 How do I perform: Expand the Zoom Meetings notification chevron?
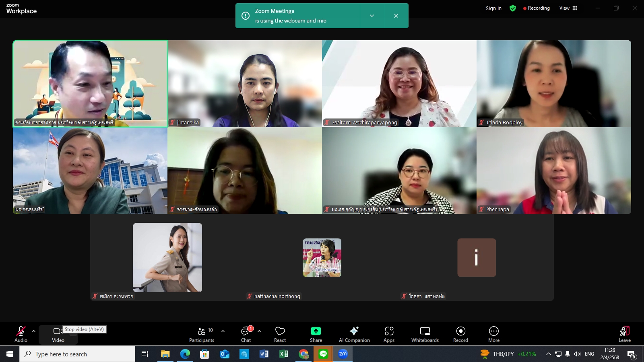pos(372,16)
